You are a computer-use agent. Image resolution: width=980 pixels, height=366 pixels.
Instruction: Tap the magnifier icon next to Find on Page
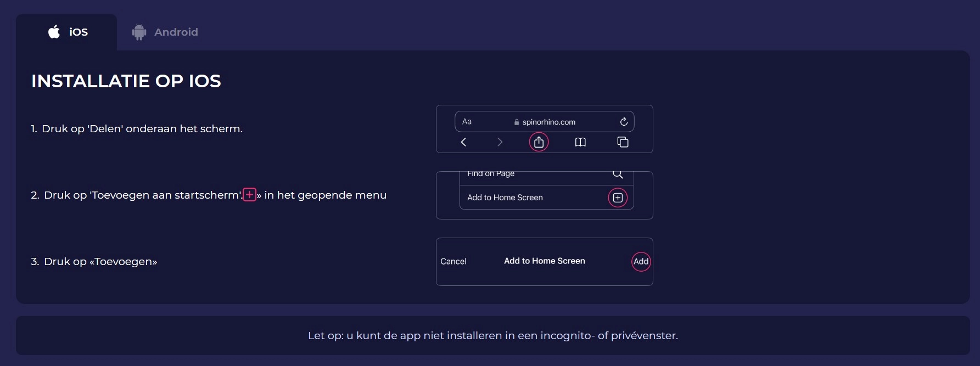[618, 174]
